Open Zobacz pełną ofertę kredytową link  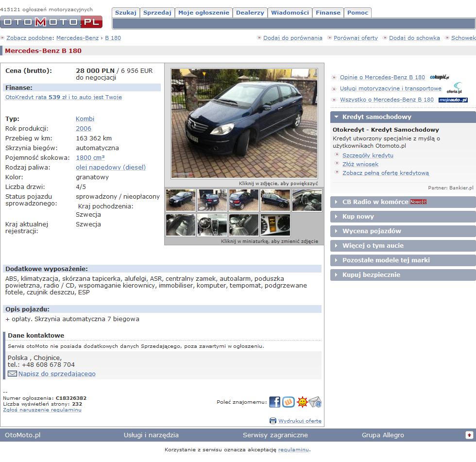(x=386, y=173)
